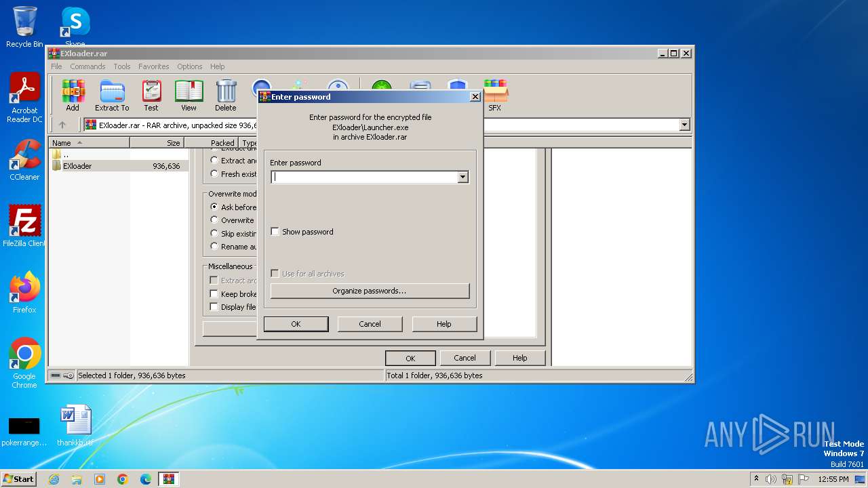This screenshot has height=488, width=868.
Task: Open Acrobat Reader DC desktop icon
Action: pos(24,98)
